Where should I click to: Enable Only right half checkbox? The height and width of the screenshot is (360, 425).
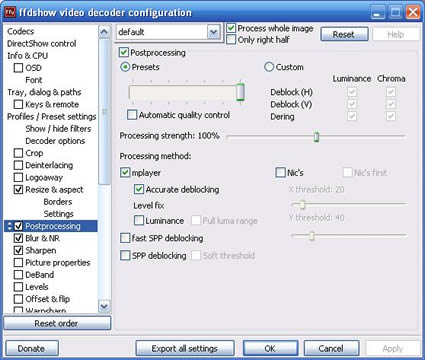point(231,40)
